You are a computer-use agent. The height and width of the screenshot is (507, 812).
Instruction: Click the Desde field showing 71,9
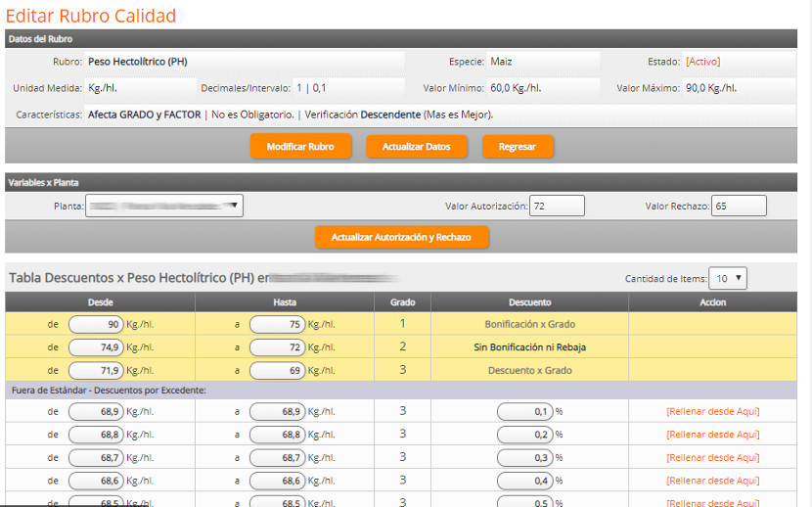[x=96, y=371]
